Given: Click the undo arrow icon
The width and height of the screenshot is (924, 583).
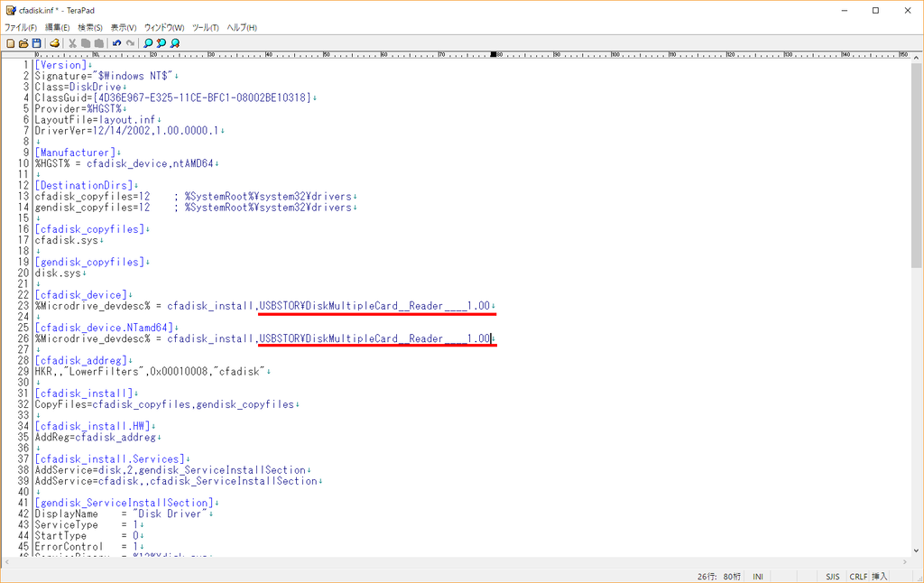Looking at the screenshot, I should tap(116, 43).
